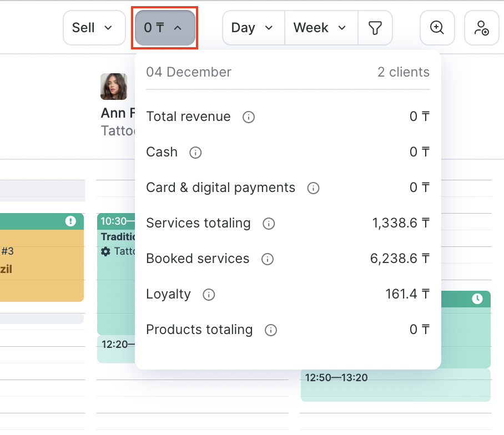Click Ann's profile photo

point(114,87)
